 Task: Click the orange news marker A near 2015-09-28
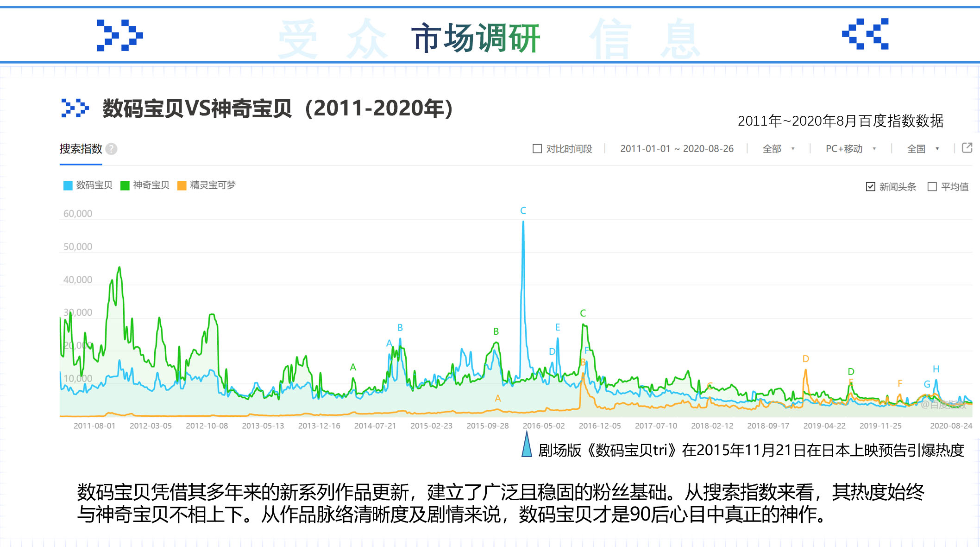(498, 398)
